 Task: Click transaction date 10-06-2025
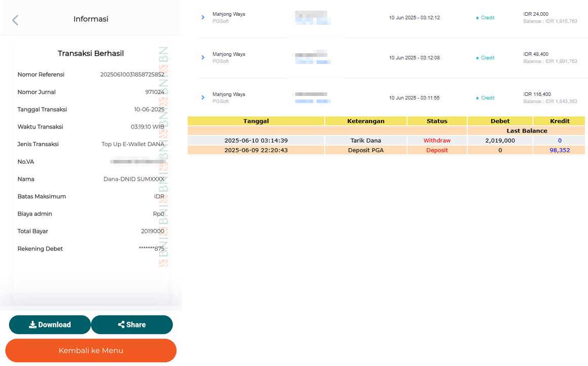[149, 109]
